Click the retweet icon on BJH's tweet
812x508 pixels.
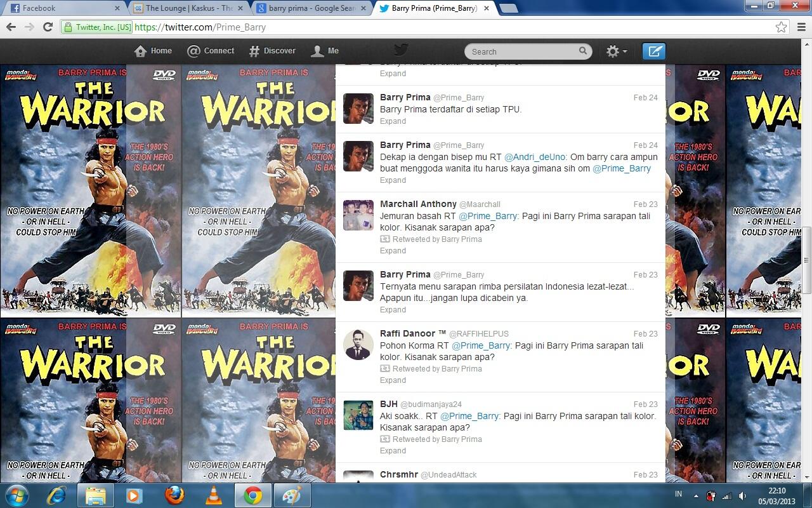tap(385, 439)
